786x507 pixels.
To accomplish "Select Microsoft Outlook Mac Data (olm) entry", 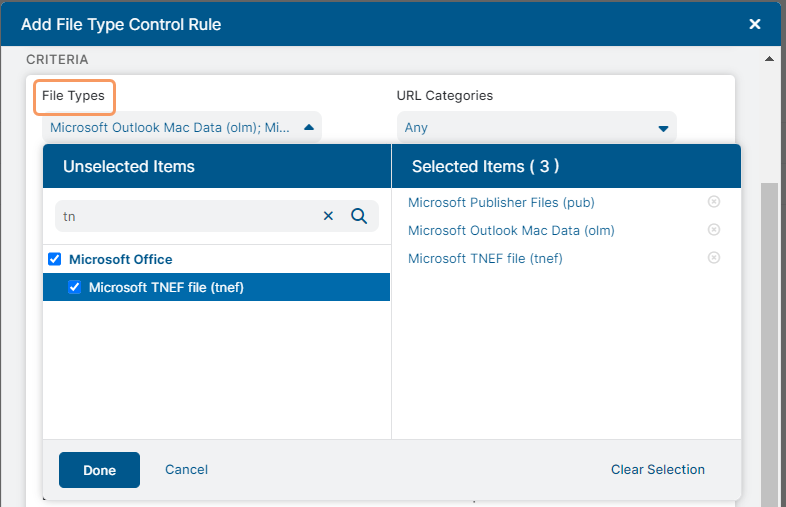I will [511, 230].
